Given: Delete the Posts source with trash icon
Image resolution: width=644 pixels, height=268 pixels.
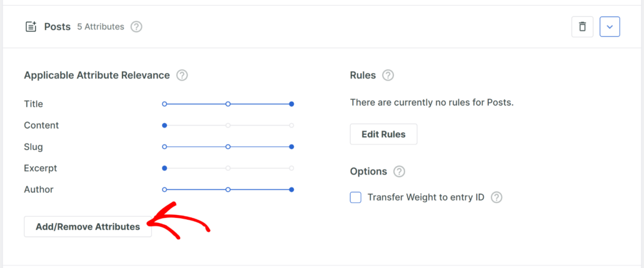Looking at the screenshot, I should (x=582, y=27).
